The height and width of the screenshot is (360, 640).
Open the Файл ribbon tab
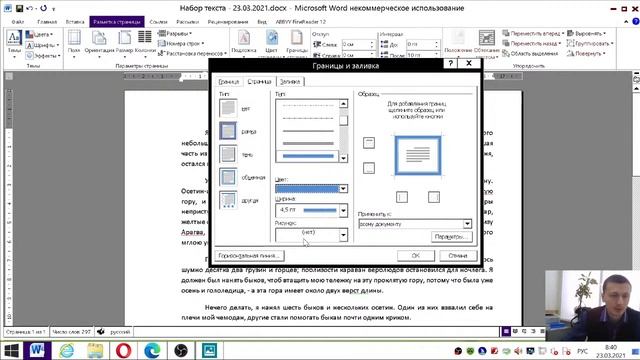click(18, 22)
